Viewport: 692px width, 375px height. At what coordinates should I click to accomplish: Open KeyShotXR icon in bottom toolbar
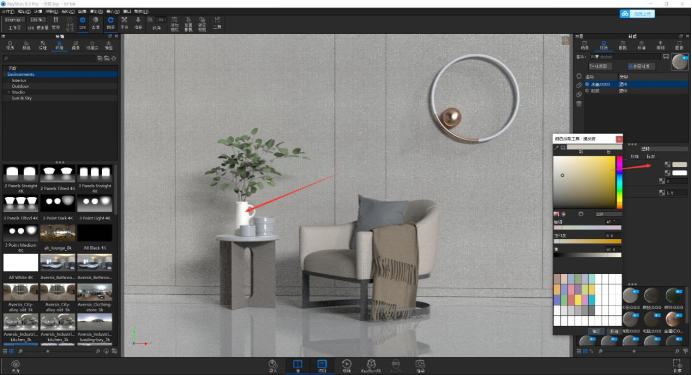tap(371, 365)
